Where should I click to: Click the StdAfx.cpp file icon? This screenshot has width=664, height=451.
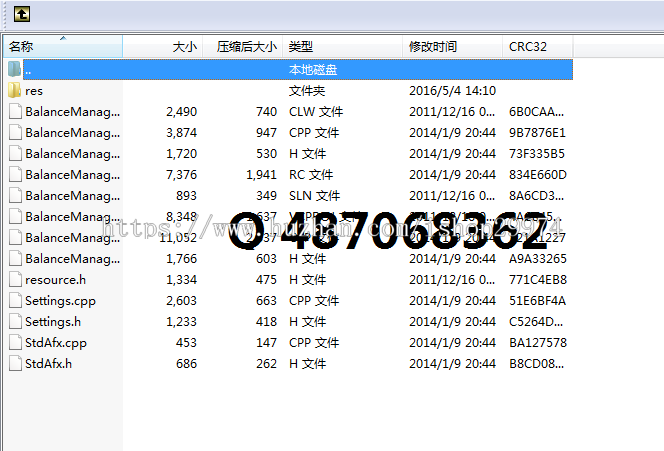15,343
